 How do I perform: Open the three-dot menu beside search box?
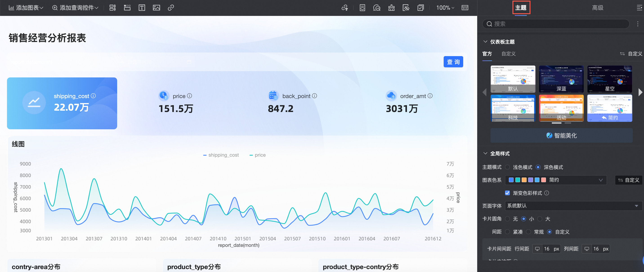click(x=637, y=24)
